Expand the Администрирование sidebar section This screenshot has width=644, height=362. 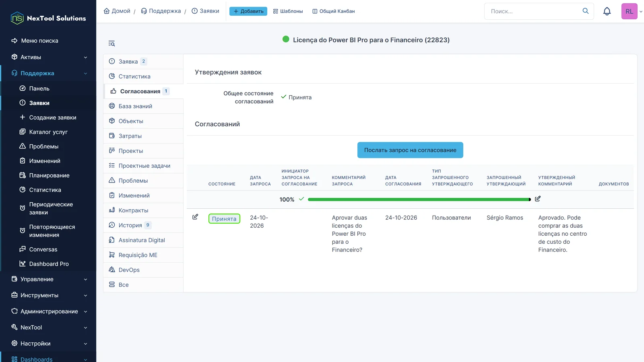pos(48,311)
